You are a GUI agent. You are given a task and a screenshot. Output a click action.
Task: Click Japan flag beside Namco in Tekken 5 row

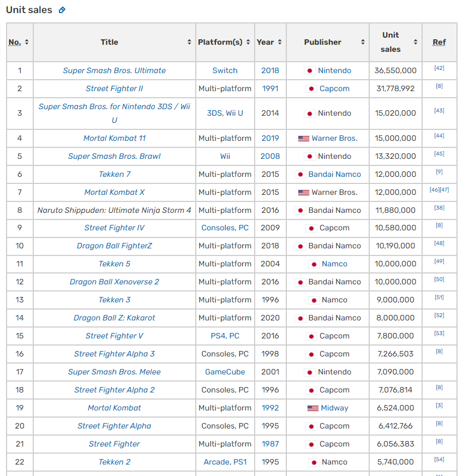(314, 264)
